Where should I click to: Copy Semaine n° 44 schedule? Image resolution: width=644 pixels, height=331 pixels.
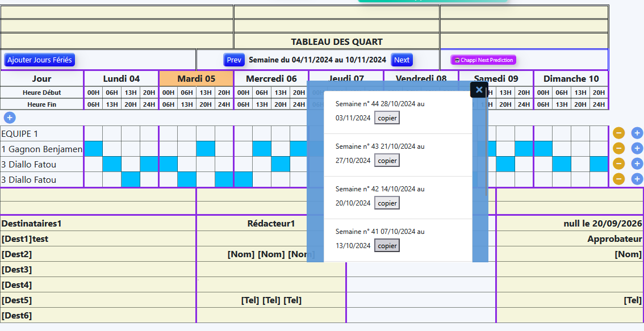pyautogui.click(x=387, y=118)
